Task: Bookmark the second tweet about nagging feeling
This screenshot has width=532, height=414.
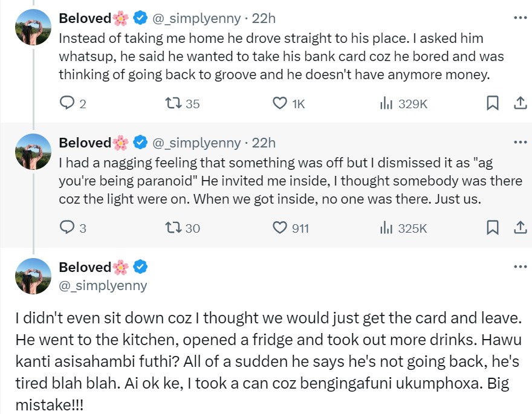Action: point(493,228)
